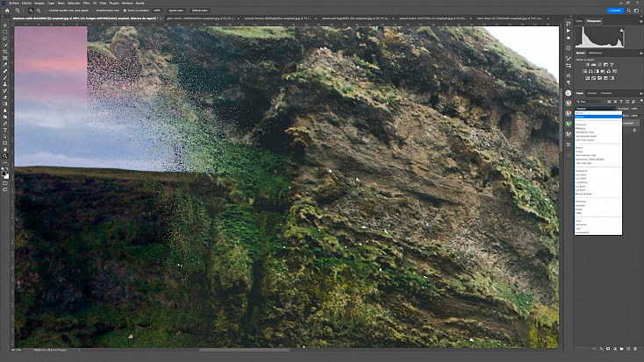Open the layer filter type dropdown

[589, 102]
